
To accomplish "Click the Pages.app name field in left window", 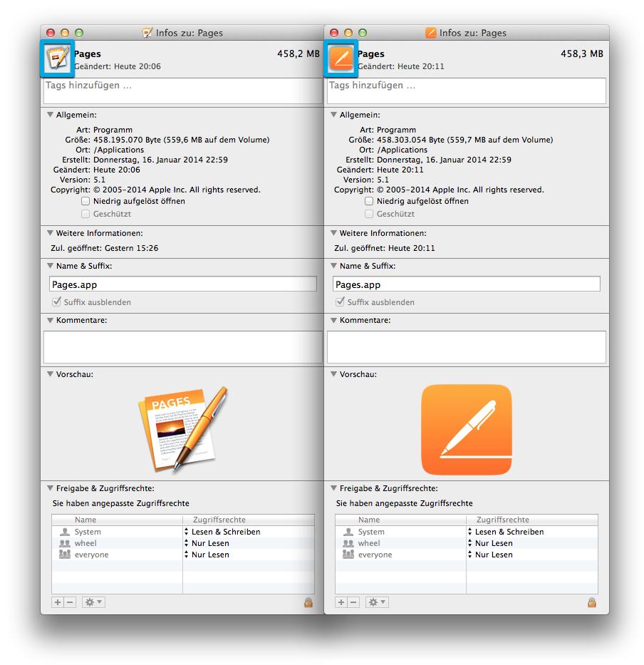I will [183, 284].
